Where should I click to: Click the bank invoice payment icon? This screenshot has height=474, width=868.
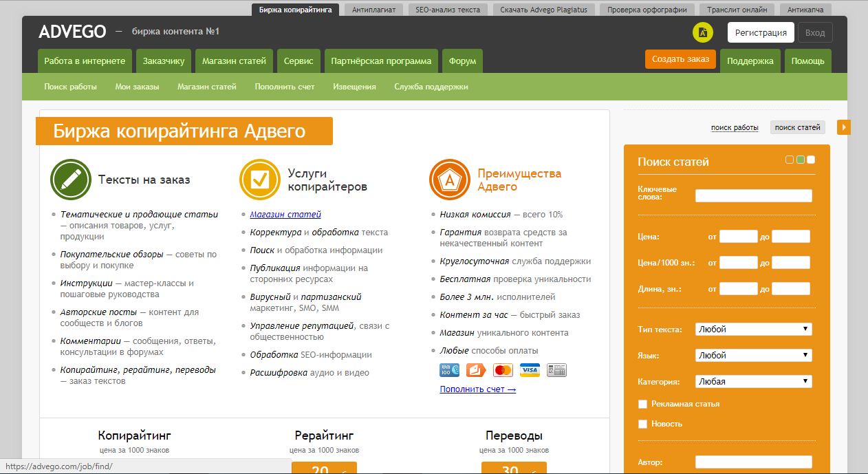point(556,370)
